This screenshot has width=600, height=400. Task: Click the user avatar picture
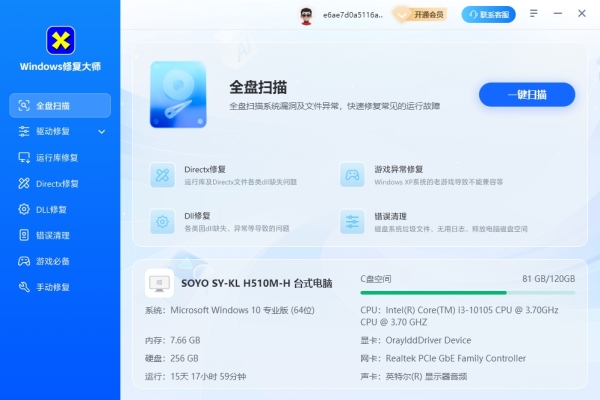click(x=306, y=15)
